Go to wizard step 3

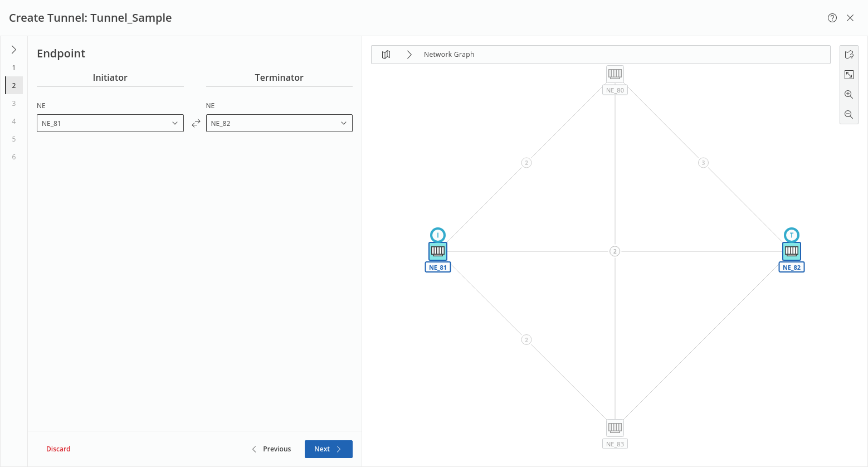(x=14, y=103)
